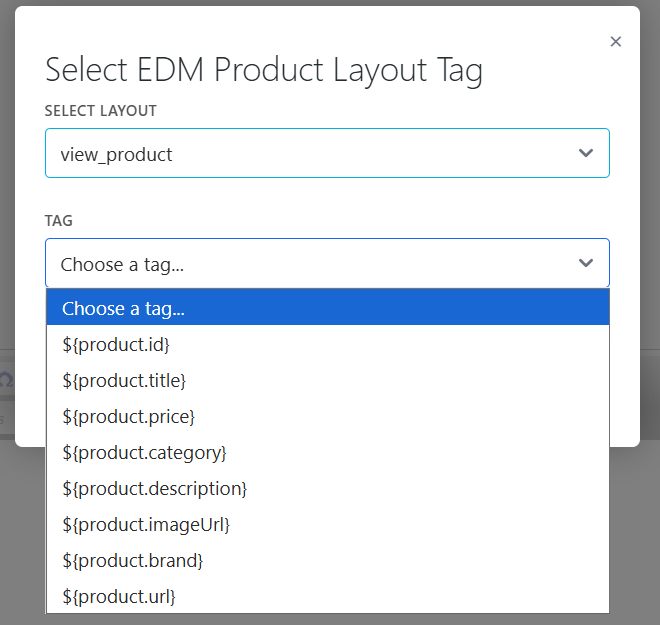Open the Select Layout combo box

point(326,154)
